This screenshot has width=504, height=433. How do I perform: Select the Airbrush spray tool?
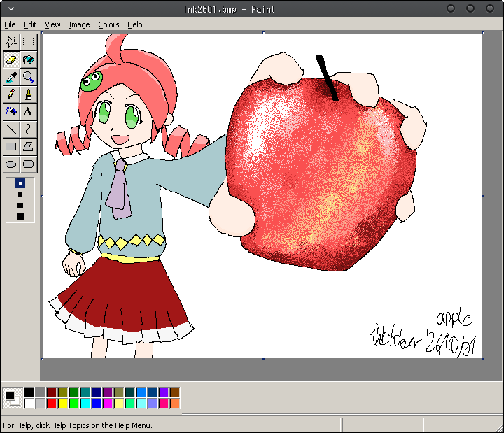(x=11, y=112)
